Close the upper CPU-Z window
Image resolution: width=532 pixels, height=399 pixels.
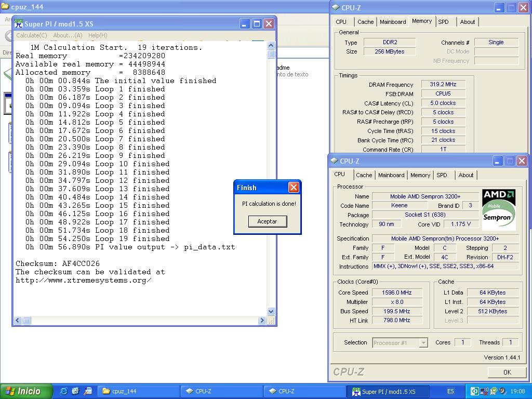523,8
